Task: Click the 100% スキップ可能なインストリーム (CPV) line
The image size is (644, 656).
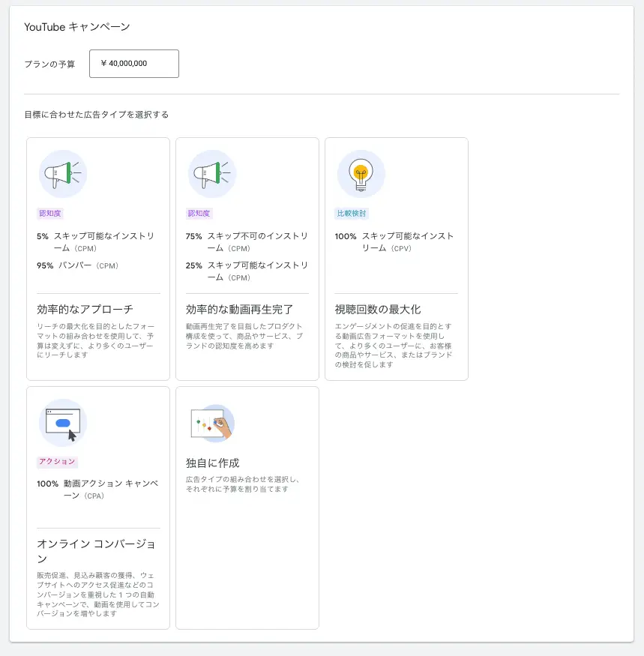Action: point(394,241)
